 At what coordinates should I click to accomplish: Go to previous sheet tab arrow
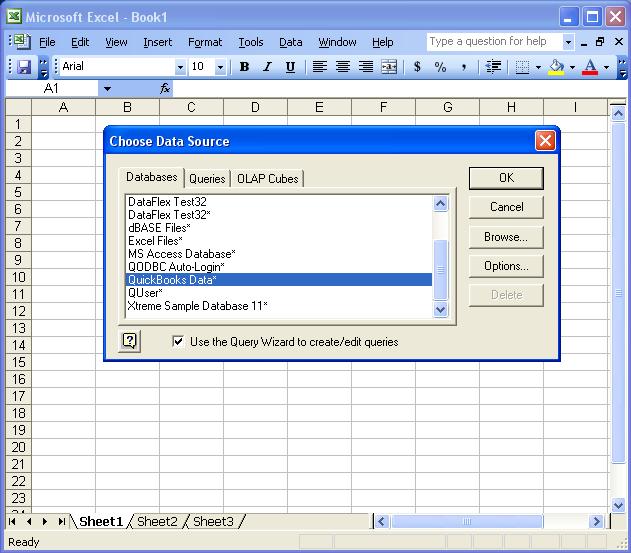tap(29, 522)
